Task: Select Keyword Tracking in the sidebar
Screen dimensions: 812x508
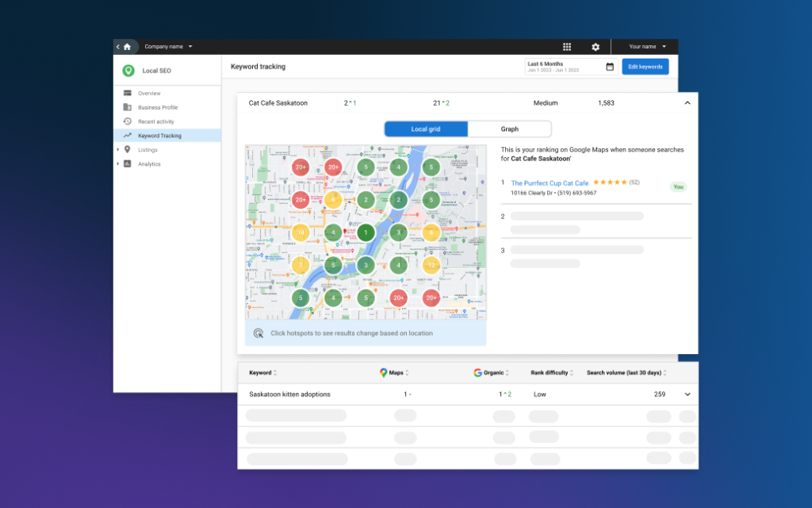Action: point(167,135)
